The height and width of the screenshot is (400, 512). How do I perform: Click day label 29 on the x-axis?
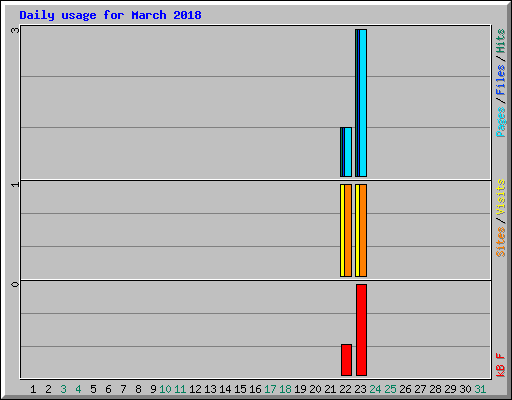pyautogui.click(x=450, y=389)
